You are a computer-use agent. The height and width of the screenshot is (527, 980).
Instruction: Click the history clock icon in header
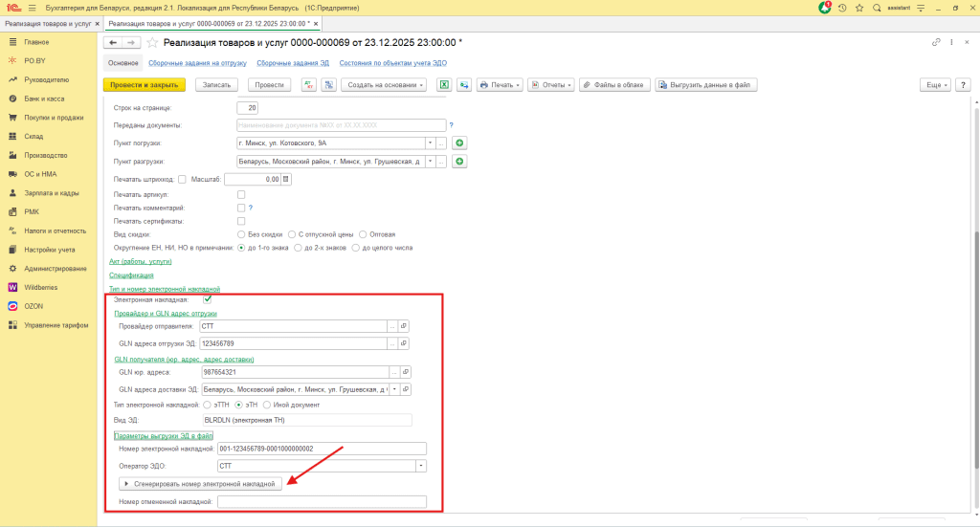842,8
